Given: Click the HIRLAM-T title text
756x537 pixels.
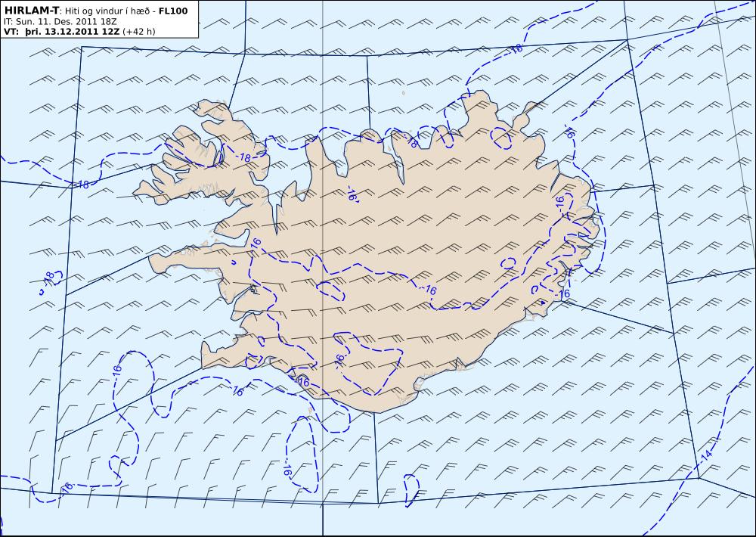Looking at the screenshot, I should 32,11.
